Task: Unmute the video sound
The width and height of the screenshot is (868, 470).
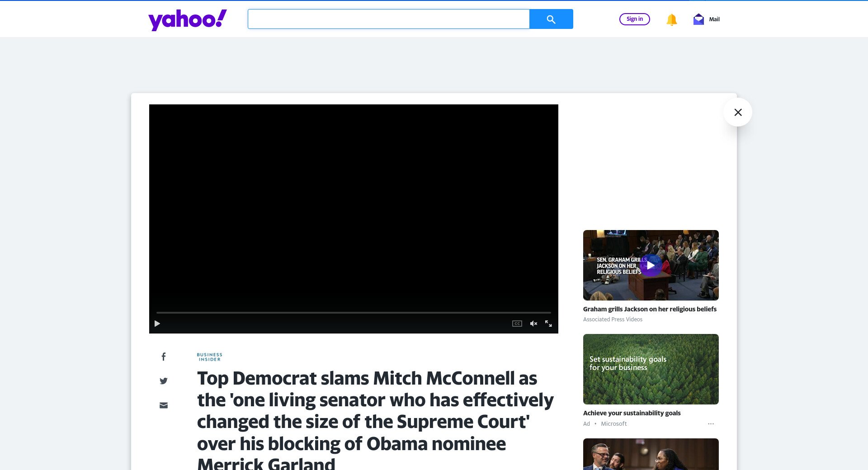Action: (x=533, y=324)
